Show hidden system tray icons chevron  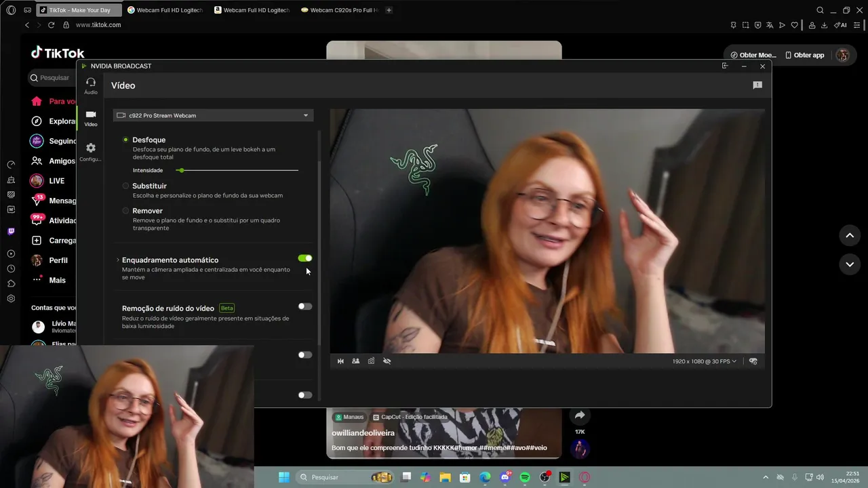[x=766, y=477]
